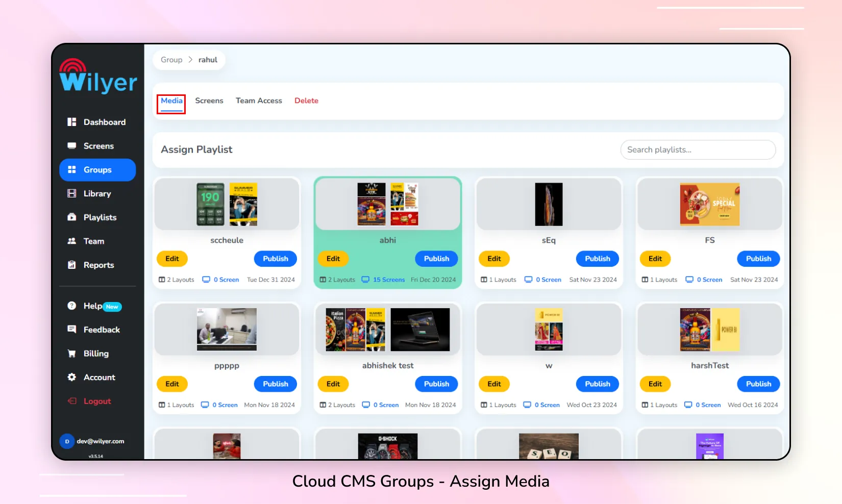Open the Team Access tab
This screenshot has height=504, width=842.
(259, 100)
